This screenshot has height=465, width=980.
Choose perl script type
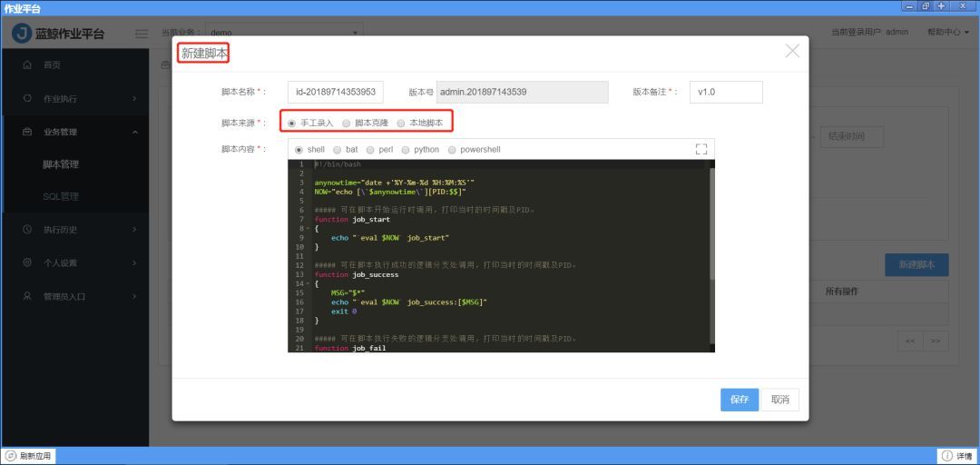(370, 150)
